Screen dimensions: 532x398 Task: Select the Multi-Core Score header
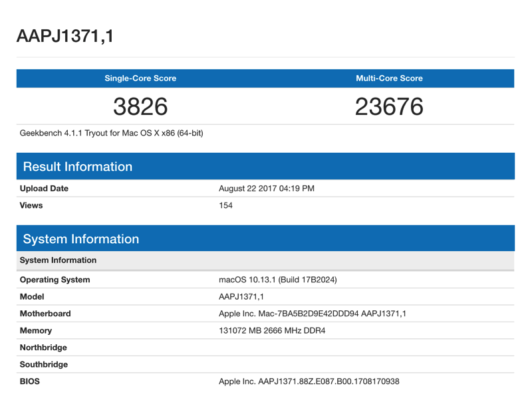click(389, 78)
